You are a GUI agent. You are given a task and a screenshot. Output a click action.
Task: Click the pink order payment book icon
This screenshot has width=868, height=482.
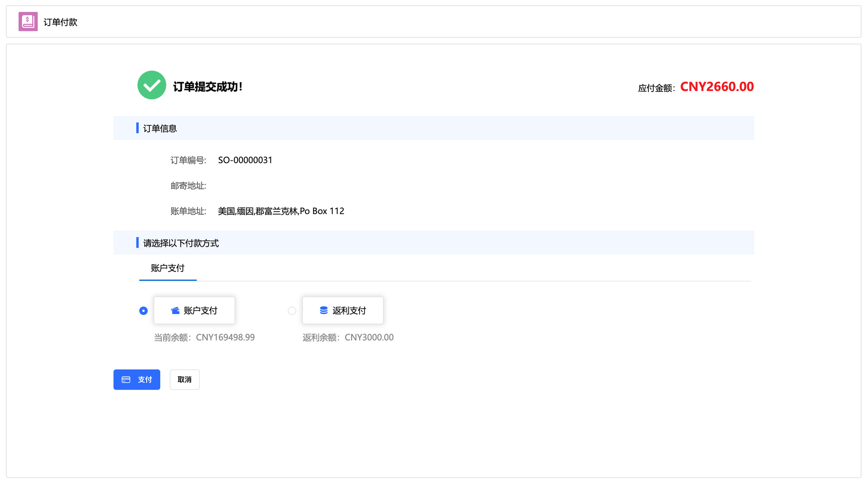click(28, 22)
